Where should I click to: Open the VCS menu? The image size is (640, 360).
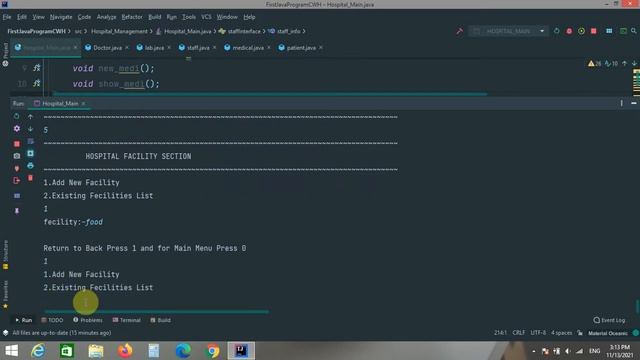206,17
